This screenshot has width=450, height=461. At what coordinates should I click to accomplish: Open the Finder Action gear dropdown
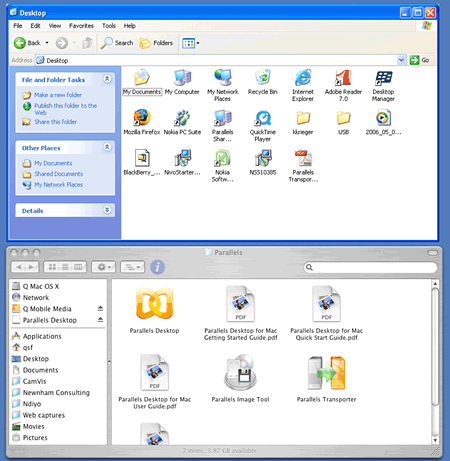tap(104, 267)
